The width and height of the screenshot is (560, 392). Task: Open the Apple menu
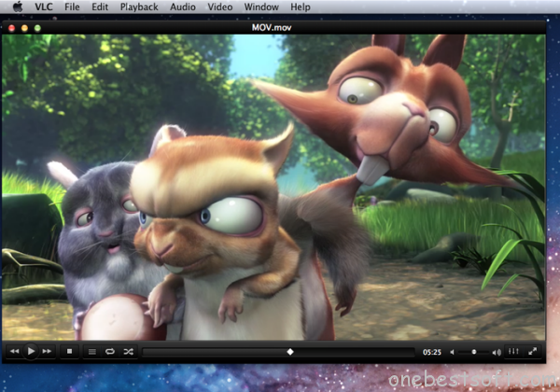(16, 7)
